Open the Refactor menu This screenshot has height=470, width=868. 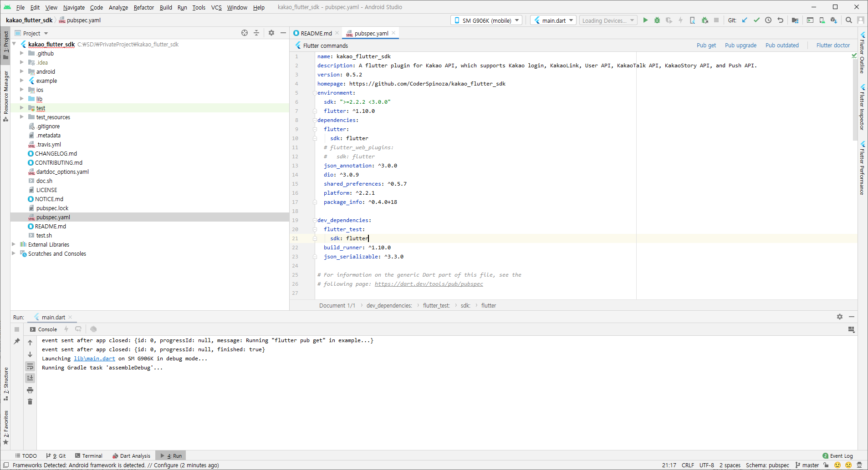tap(144, 7)
